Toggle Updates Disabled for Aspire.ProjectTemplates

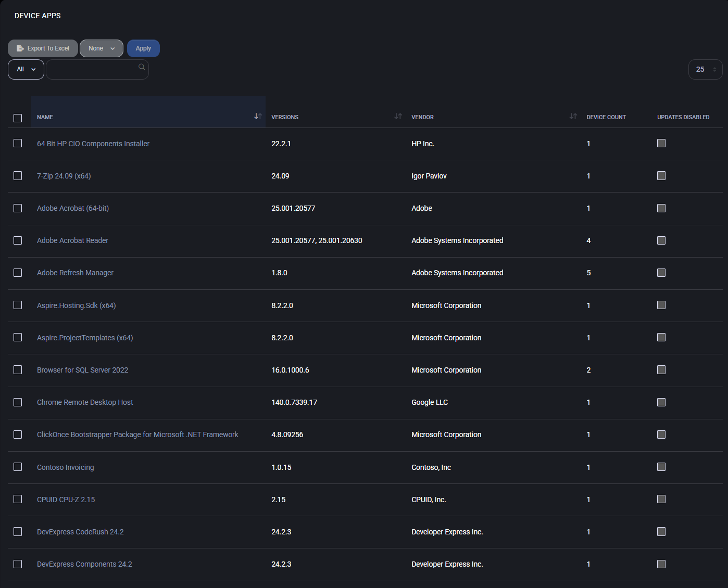point(661,337)
